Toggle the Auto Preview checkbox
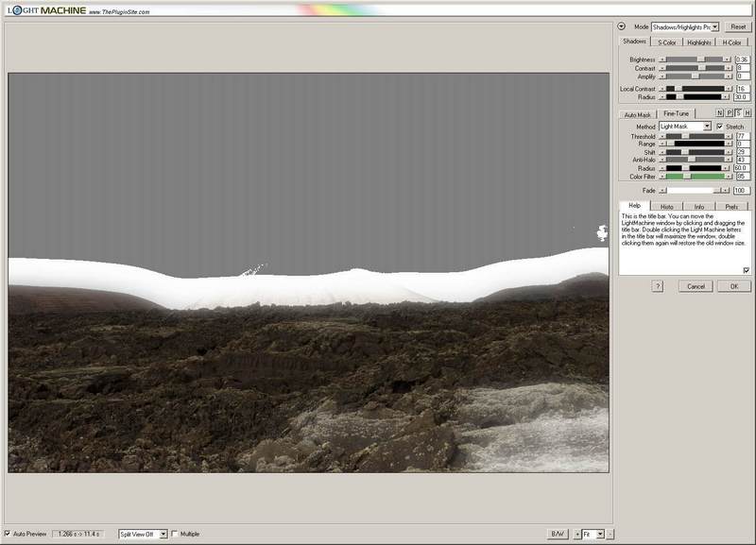Viewport: 756px width, 545px height. click(x=9, y=534)
